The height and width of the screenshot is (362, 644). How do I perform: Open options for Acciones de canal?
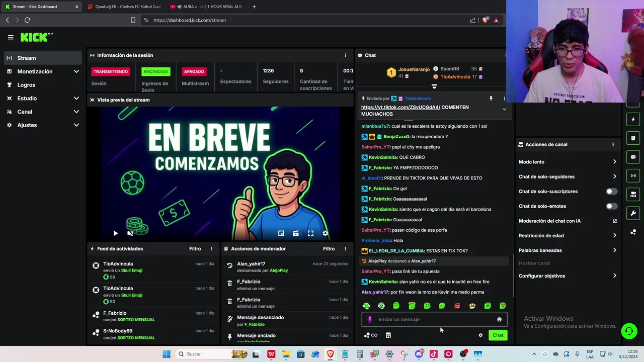point(613,144)
